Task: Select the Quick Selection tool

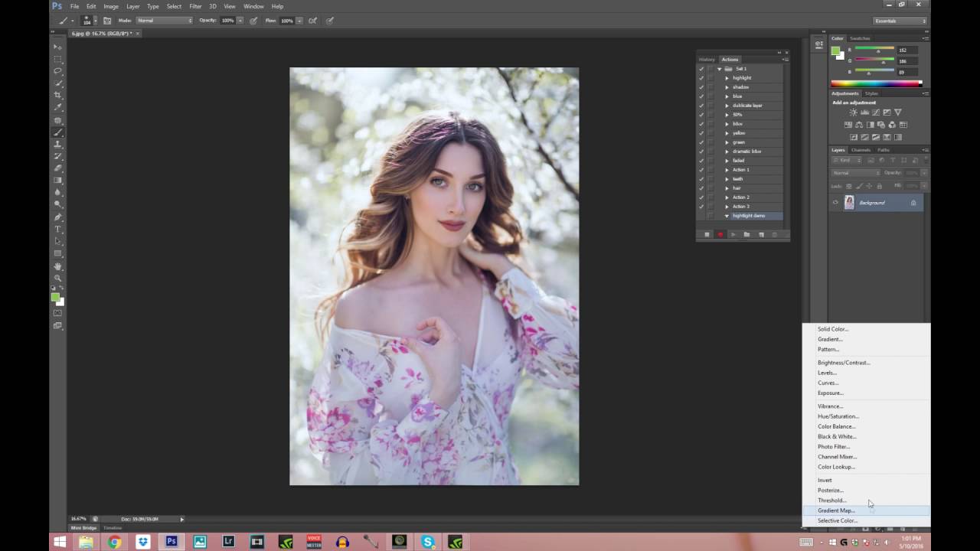Action: click(x=58, y=83)
